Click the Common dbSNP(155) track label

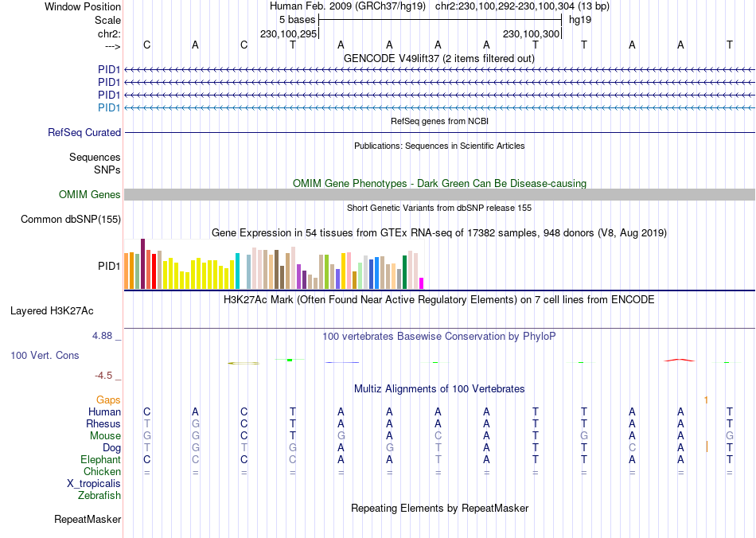[x=71, y=220]
